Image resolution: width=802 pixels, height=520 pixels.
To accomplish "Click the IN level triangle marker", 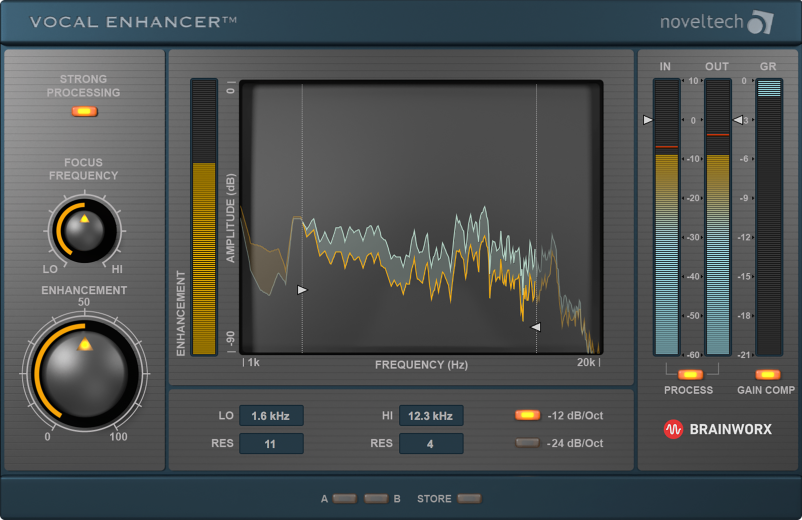I will (648, 120).
